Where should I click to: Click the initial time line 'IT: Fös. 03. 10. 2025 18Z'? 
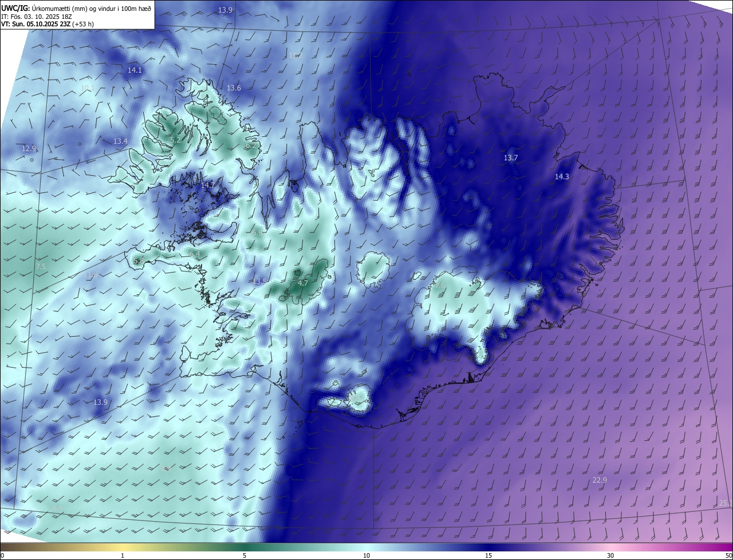click(37, 17)
